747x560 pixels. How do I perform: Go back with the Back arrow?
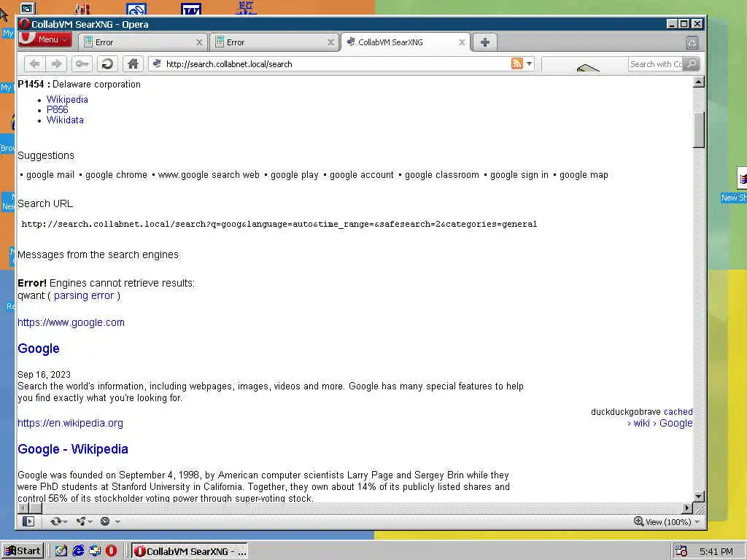(34, 64)
